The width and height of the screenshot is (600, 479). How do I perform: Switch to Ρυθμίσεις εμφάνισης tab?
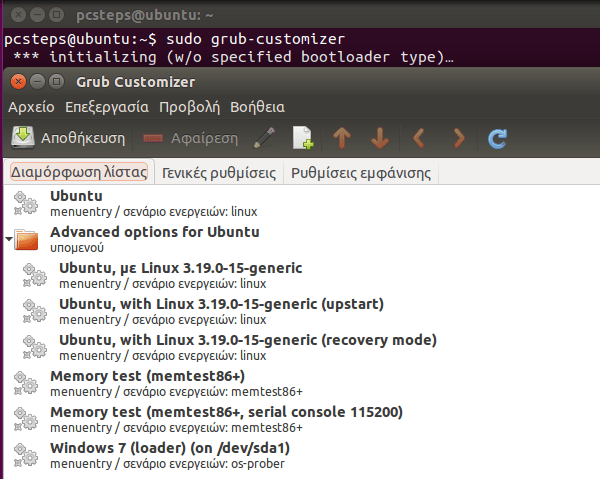click(361, 173)
